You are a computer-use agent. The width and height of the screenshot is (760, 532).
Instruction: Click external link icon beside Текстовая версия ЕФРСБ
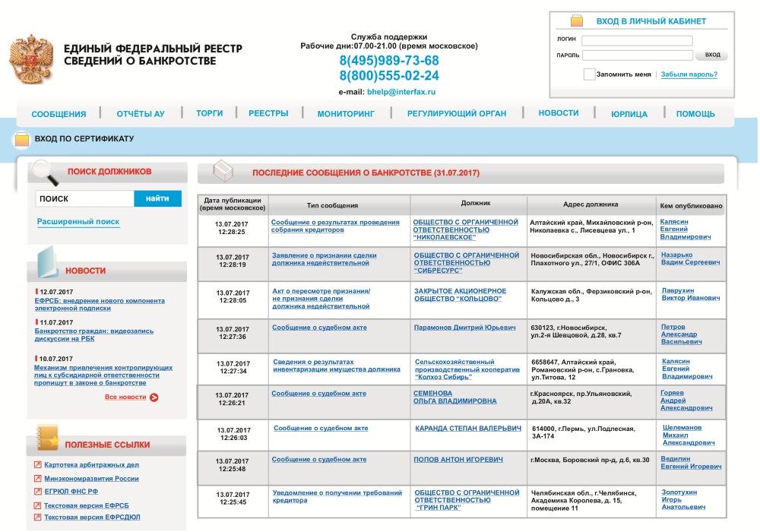(37, 505)
